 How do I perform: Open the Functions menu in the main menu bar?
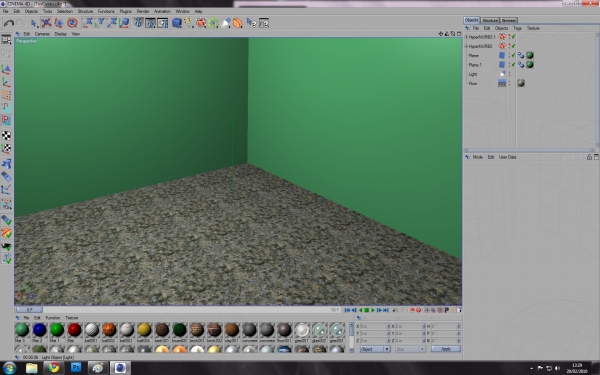pyautogui.click(x=106, y=11)
